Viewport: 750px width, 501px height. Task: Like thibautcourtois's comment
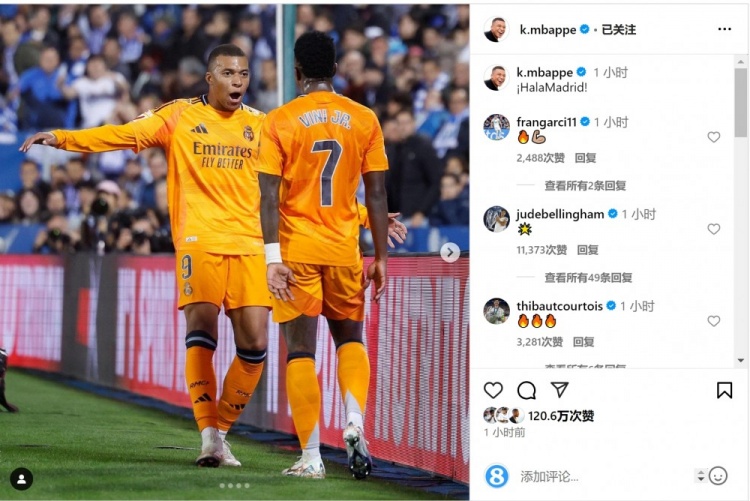pyautogui.click(x=714, y=321)
